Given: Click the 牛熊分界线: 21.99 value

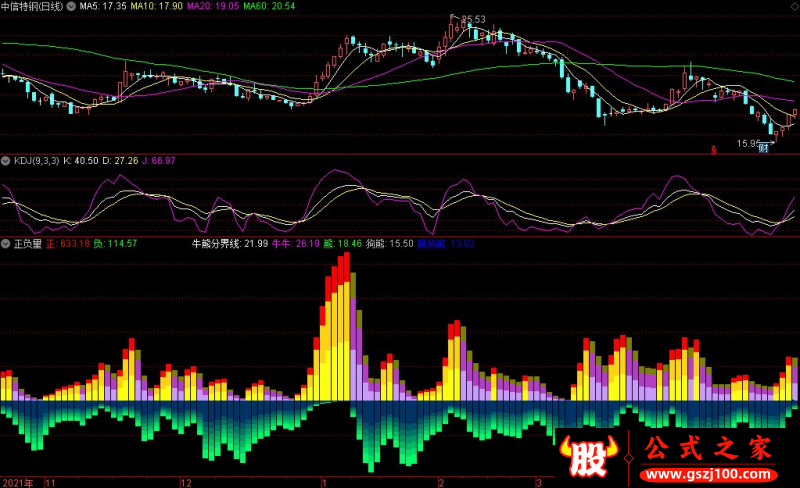Looking at the screenshot, I should [x=230, y=244].
